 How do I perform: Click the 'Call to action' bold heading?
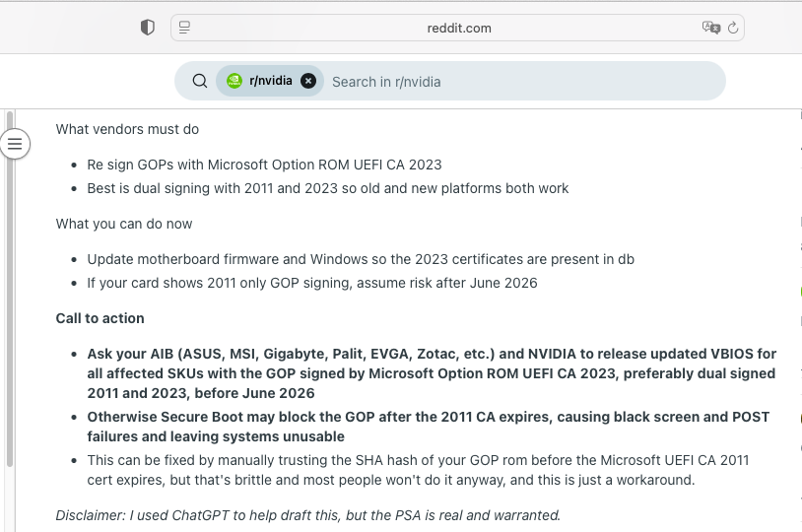100,318
